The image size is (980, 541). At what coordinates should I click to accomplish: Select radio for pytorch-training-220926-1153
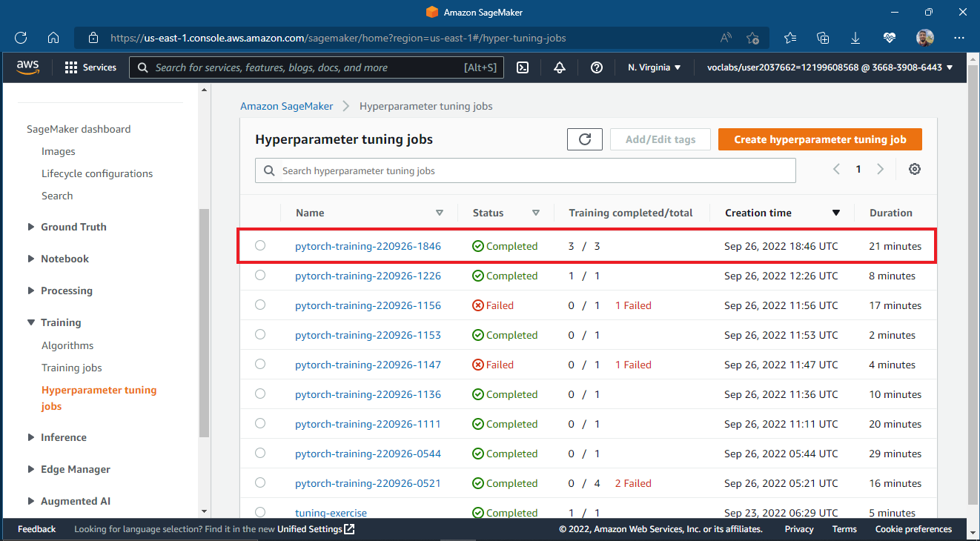[x=260, y=334]
